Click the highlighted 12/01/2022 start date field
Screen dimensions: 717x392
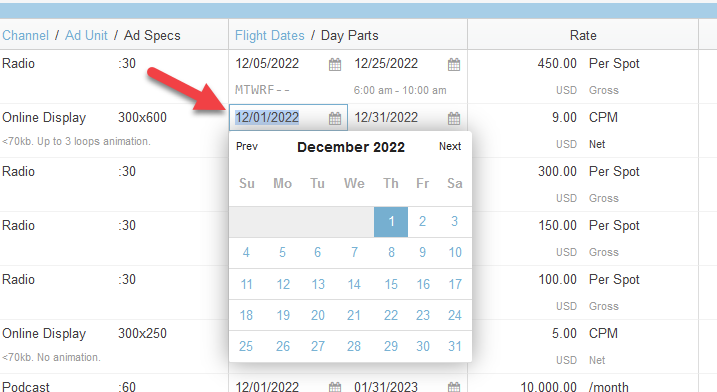289,118
